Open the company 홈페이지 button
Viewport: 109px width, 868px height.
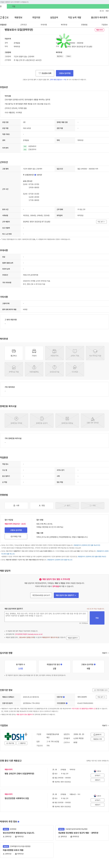coord(98,735)
